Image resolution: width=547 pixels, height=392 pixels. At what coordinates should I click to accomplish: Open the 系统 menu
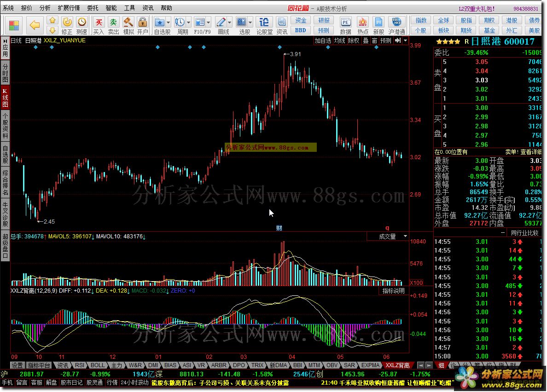(8, 8)
